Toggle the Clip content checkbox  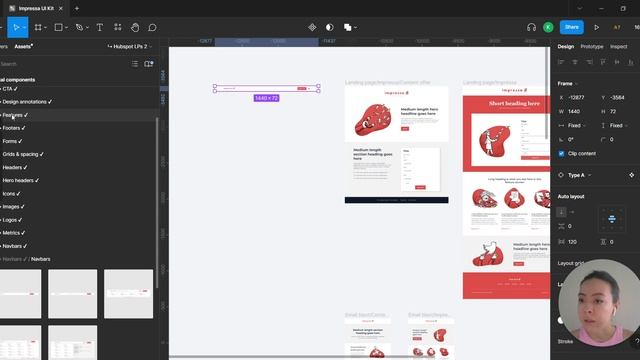click(561, 153)
